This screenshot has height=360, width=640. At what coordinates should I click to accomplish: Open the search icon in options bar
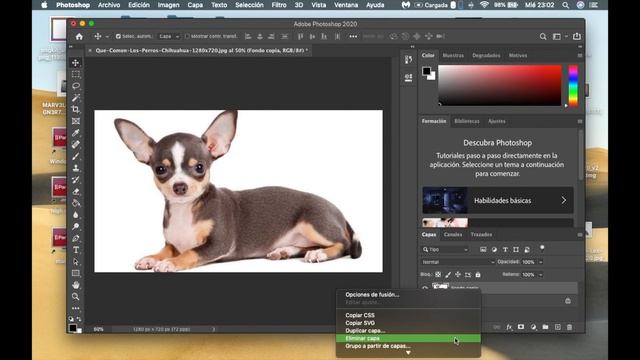coord(543,36)
